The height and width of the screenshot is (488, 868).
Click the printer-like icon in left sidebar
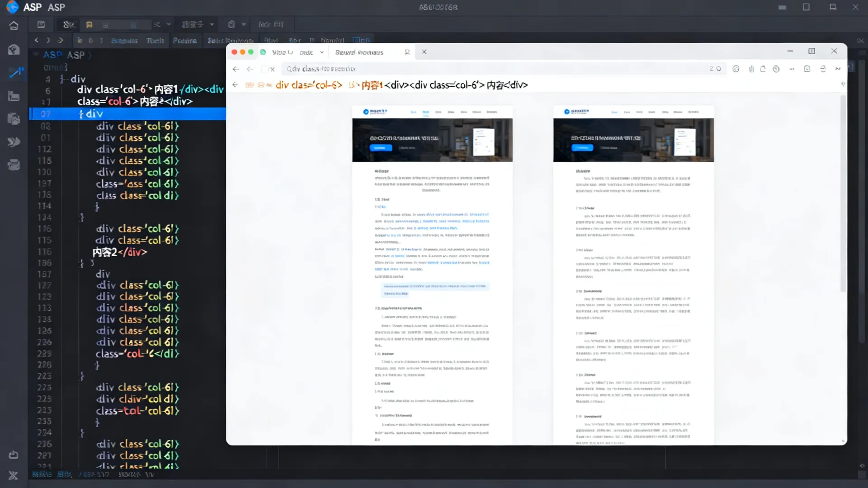coord(14,165)
